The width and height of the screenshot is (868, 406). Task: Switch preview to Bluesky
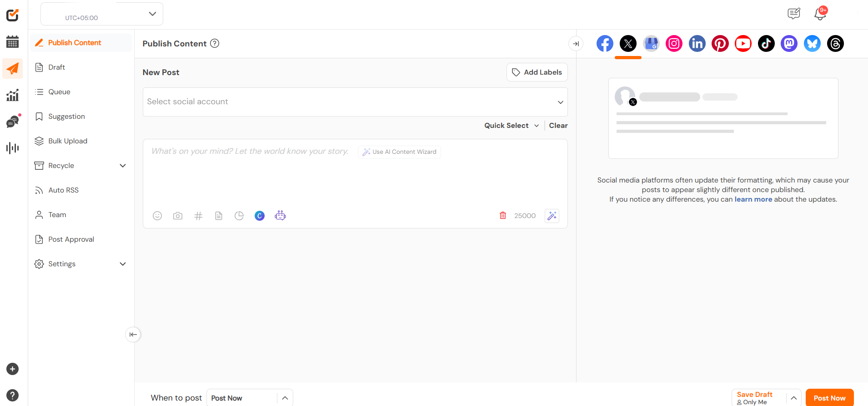tap(813, 44)
